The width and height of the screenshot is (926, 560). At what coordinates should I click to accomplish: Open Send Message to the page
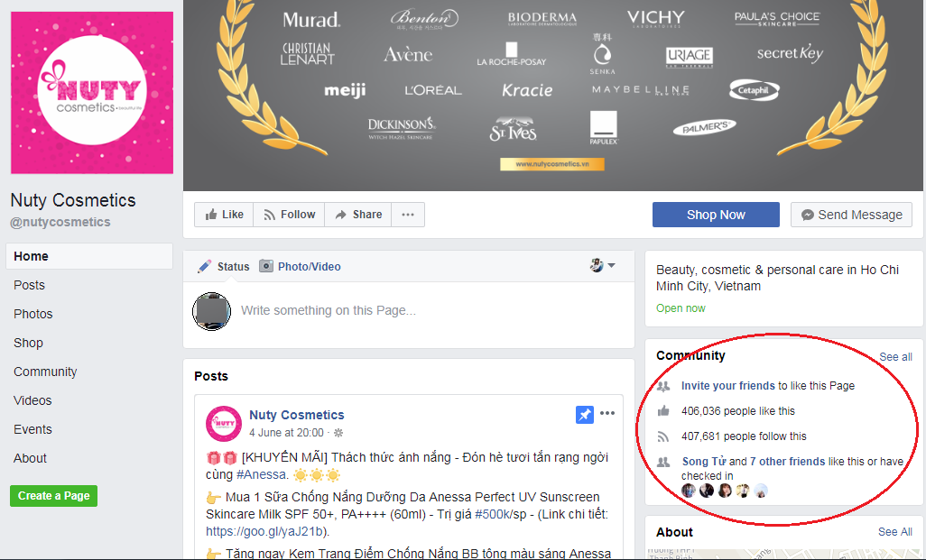[x=851, y=215]
